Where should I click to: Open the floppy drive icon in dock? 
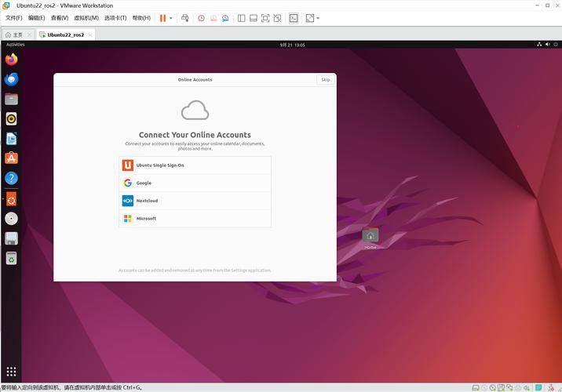12,238
